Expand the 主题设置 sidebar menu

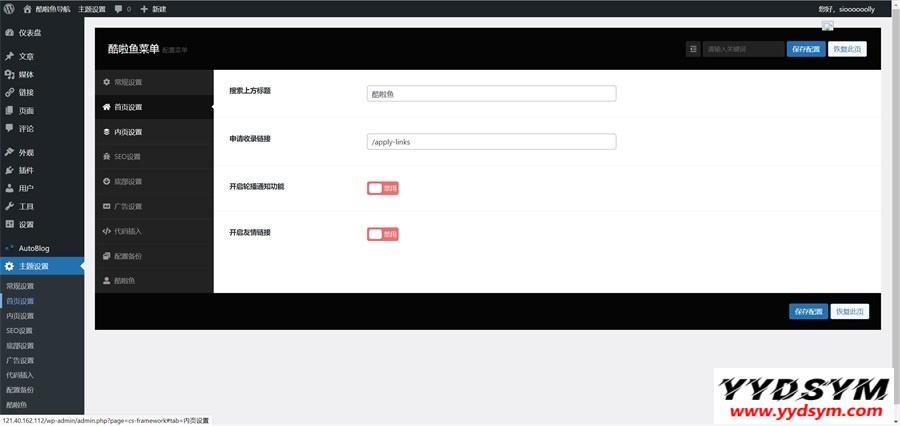pyautogui.click(x=33, y=266)
